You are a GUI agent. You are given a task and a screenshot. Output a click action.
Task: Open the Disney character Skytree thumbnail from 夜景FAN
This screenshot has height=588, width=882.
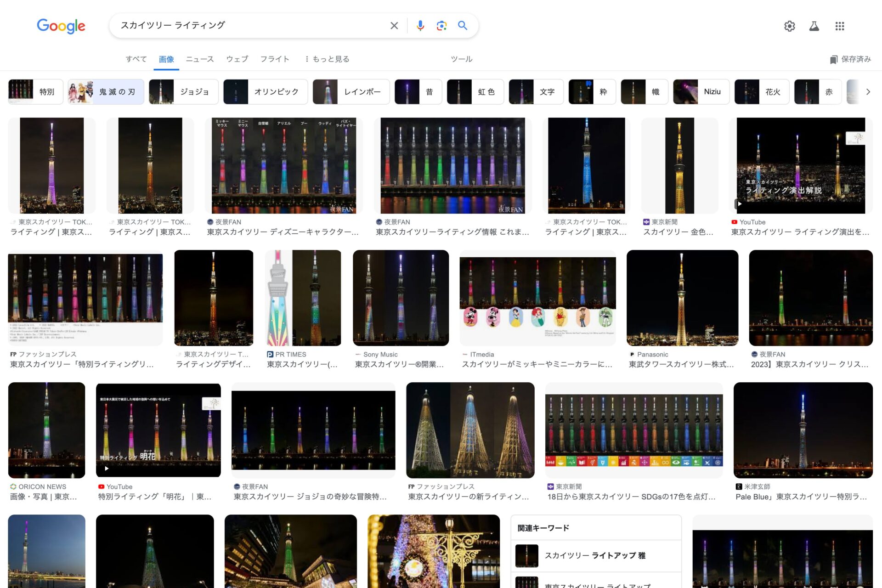[x=284, y=165]
